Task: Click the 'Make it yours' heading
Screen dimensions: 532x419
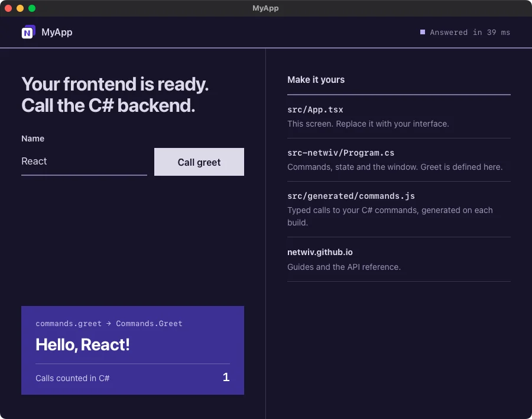Action: pos(316,79)
